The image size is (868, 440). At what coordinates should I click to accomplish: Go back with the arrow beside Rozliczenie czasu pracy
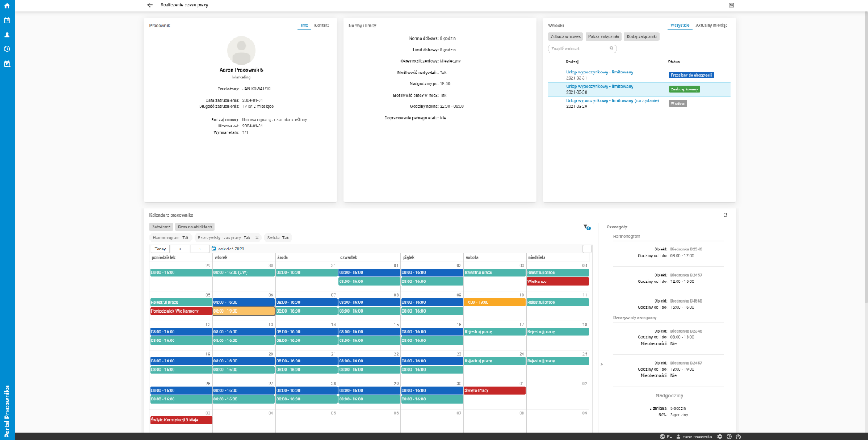pos(150,4)
